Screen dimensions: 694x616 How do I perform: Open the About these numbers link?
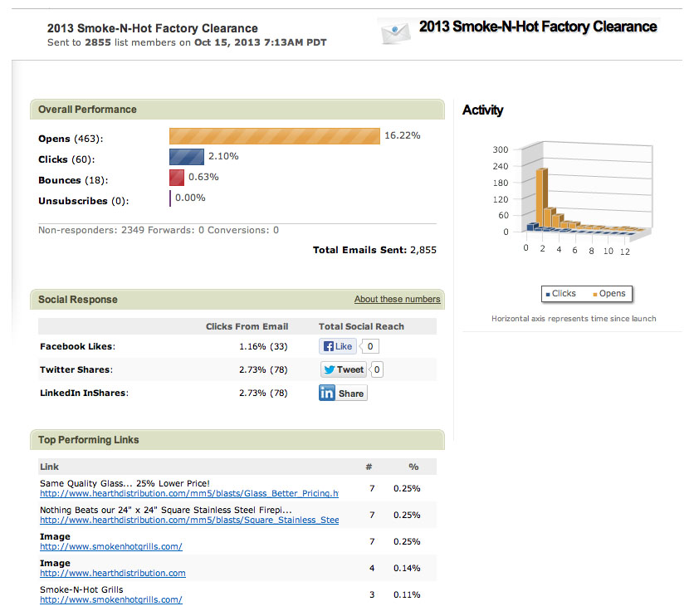tap(397, 299)
